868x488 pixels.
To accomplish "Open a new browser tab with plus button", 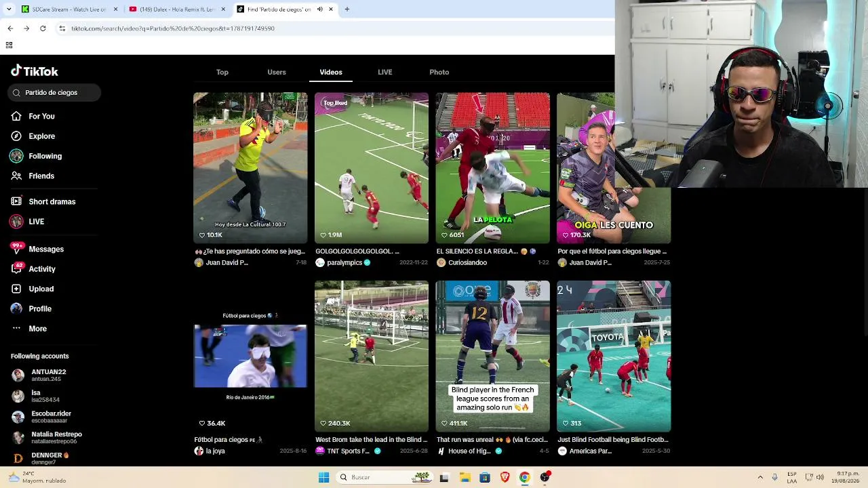I will click(347, 9).
